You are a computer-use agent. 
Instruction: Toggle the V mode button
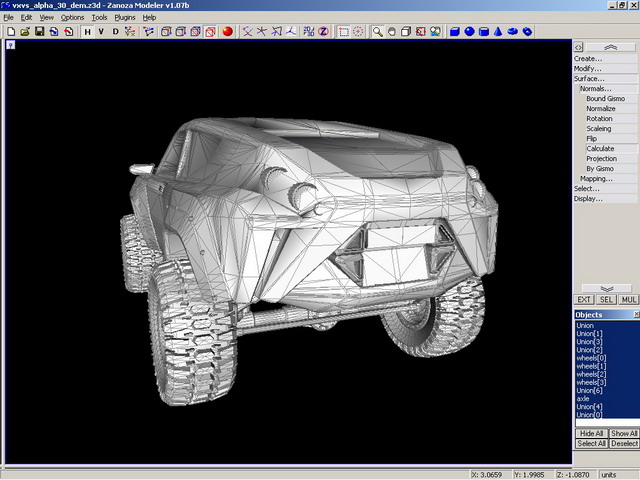[101, 31]
